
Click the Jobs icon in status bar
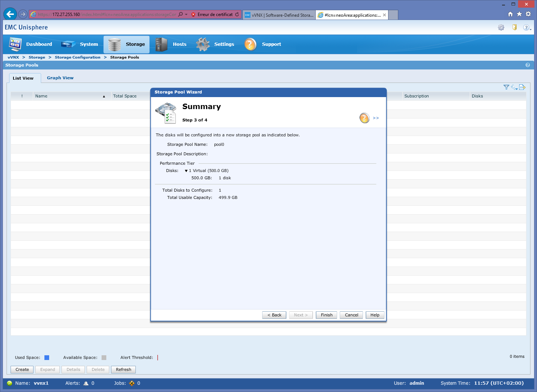tap(132, 383)
